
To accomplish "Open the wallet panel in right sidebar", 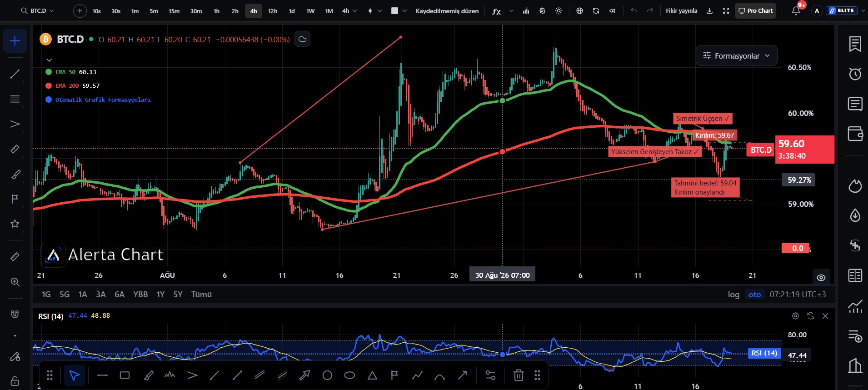I will (855, 134).
